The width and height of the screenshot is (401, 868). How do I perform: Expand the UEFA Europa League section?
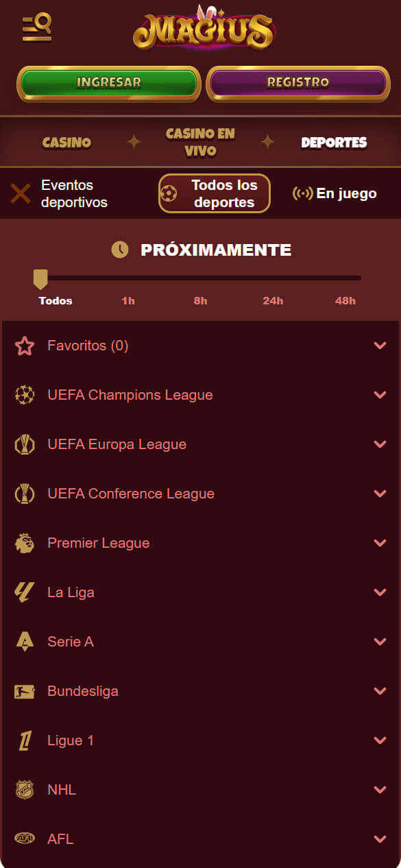point(200,444)
